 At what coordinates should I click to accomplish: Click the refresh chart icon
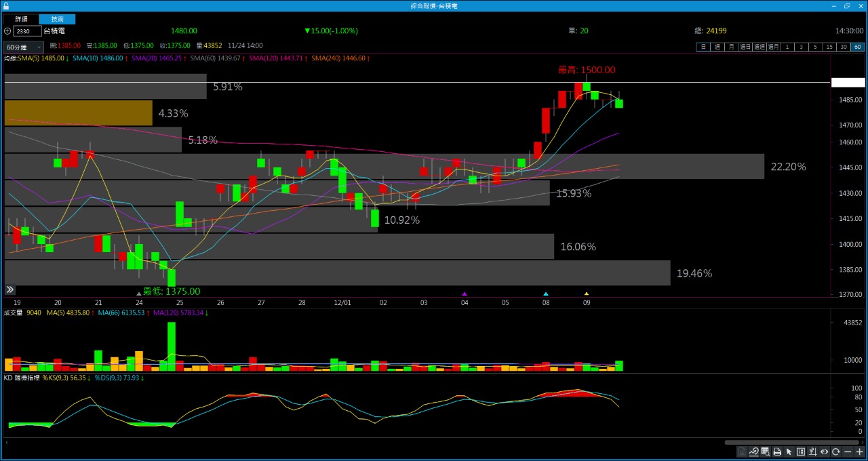coord(835,452)
